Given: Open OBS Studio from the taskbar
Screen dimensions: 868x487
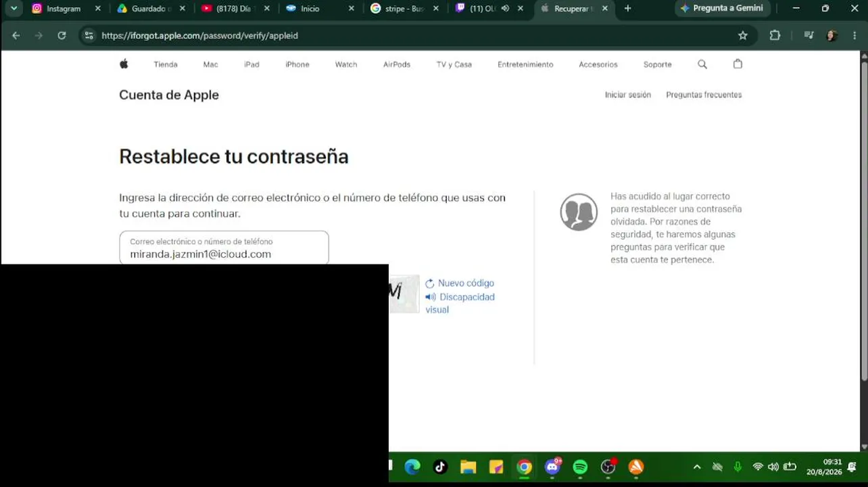Looking at the screenshot, I should click(608, 467).
